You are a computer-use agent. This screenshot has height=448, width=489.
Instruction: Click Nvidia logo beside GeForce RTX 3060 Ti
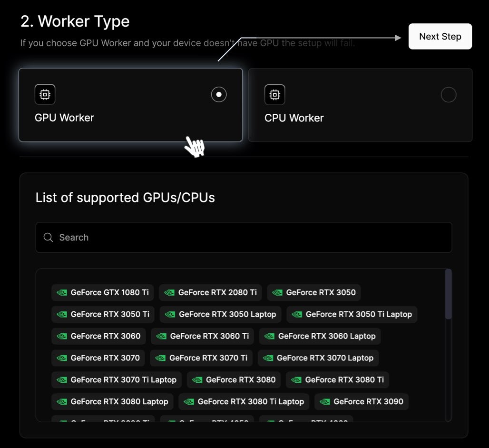(161, 336)
